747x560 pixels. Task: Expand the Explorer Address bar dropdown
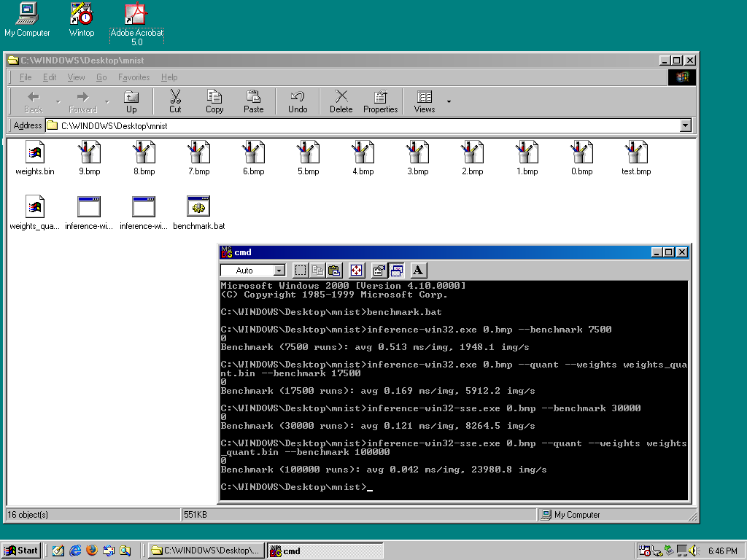tap(686, 125)
